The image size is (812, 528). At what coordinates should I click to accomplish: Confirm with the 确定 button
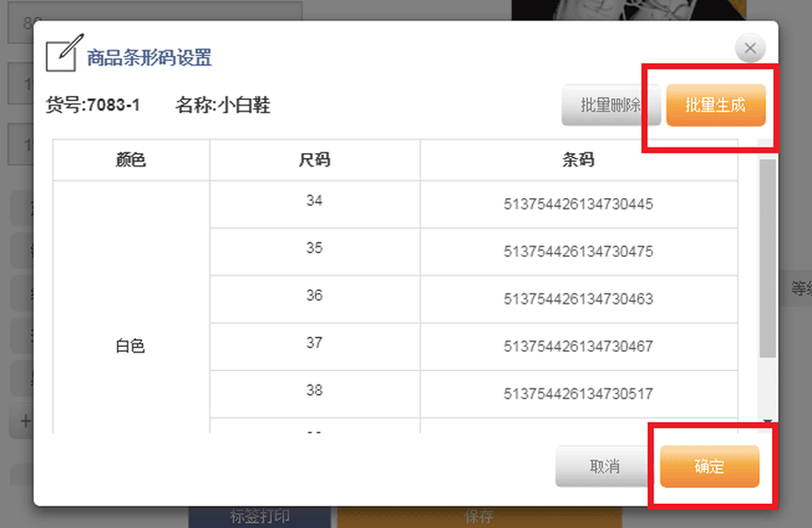pos(709,467)
